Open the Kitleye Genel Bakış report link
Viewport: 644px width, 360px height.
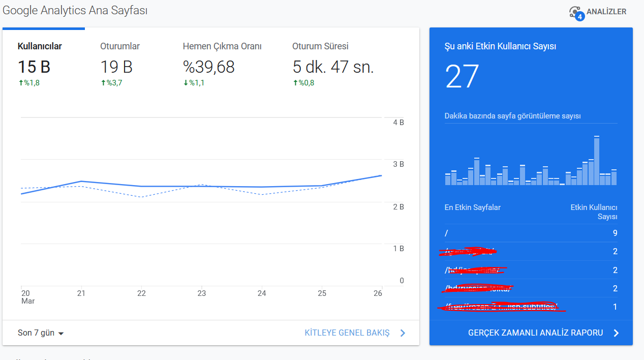[347, 333]
